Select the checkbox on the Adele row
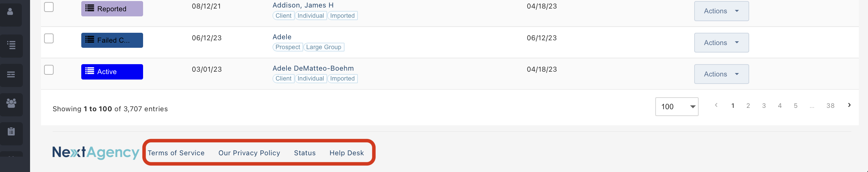 tap(49, 38)
